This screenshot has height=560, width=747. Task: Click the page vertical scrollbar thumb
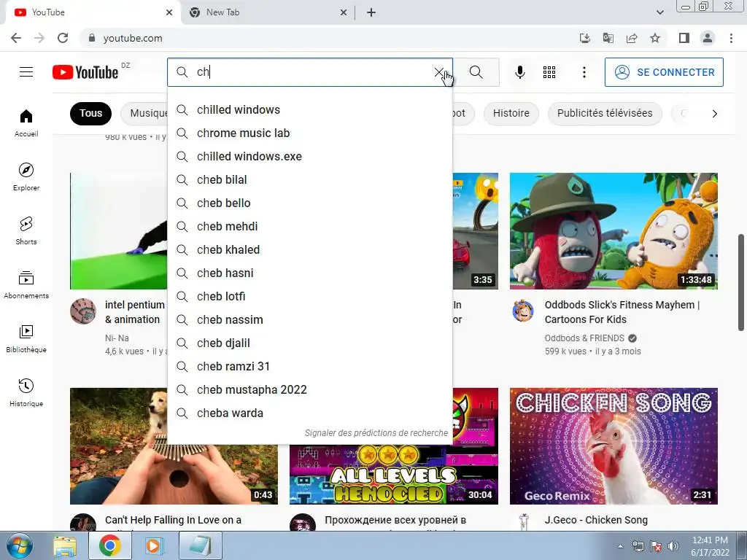[x=741, y=282]
